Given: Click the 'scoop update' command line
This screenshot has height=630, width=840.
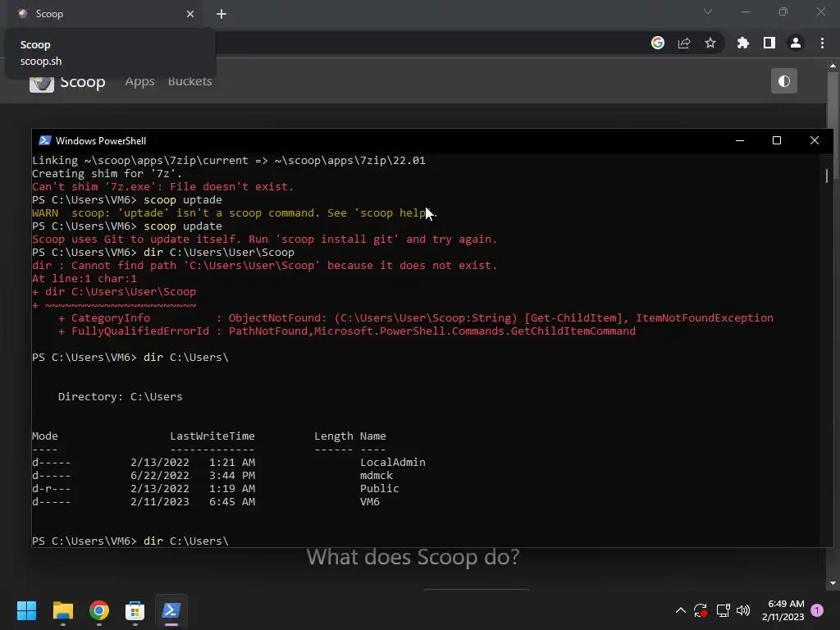Looking at the screenshot, I should tap(127, 226).
